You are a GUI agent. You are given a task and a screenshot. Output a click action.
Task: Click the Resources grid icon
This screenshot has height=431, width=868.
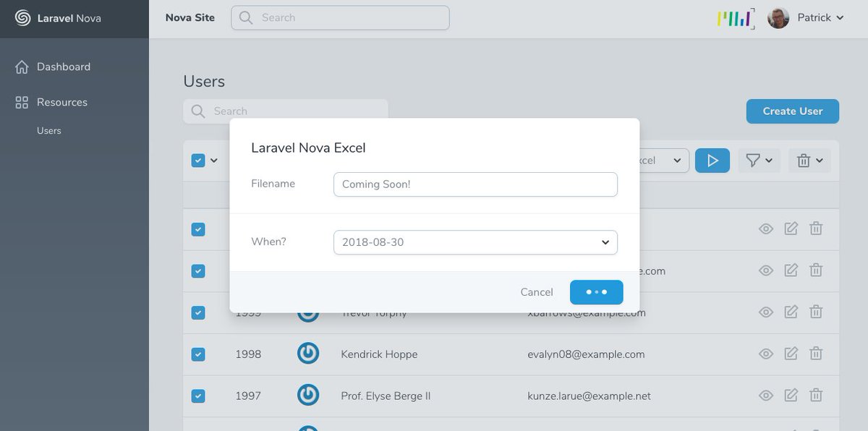[22, 103]
